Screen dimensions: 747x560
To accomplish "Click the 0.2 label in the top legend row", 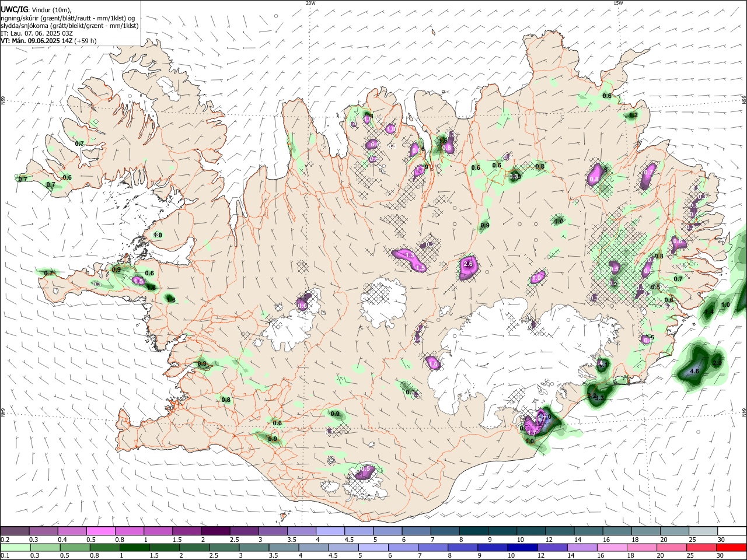I will (5, 540).
